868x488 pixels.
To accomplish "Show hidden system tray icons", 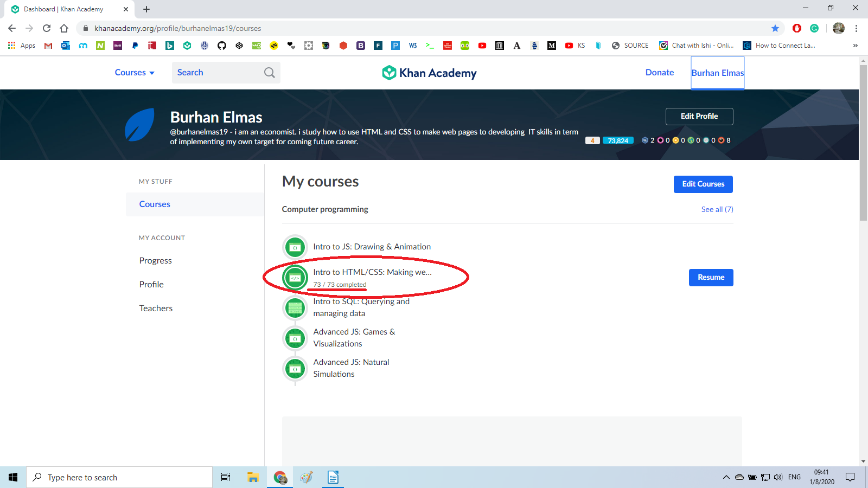I will (x=726, y=477).
